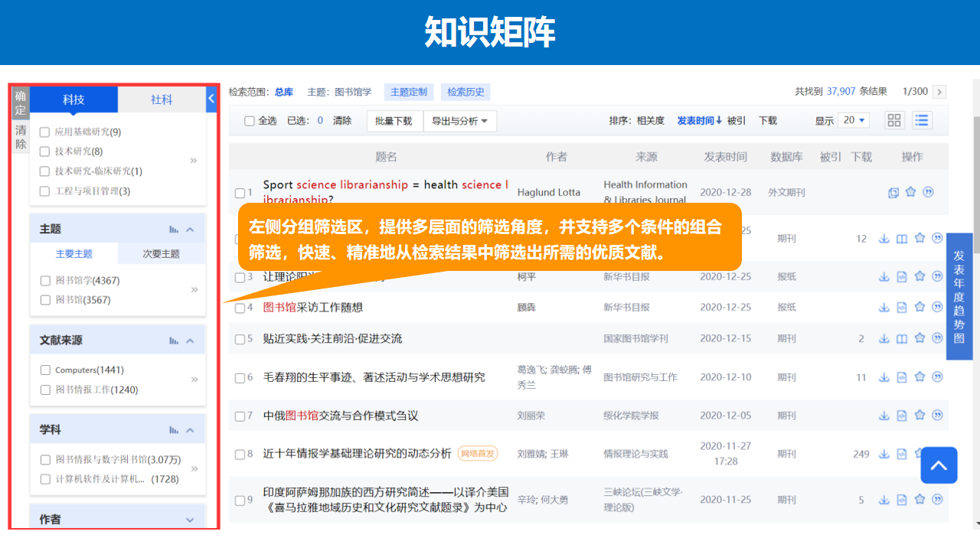Viewport: 980px width, 551px height.
Task: Tick the 图书馆学(4367) topic checkbox
Action: [45, 281]
